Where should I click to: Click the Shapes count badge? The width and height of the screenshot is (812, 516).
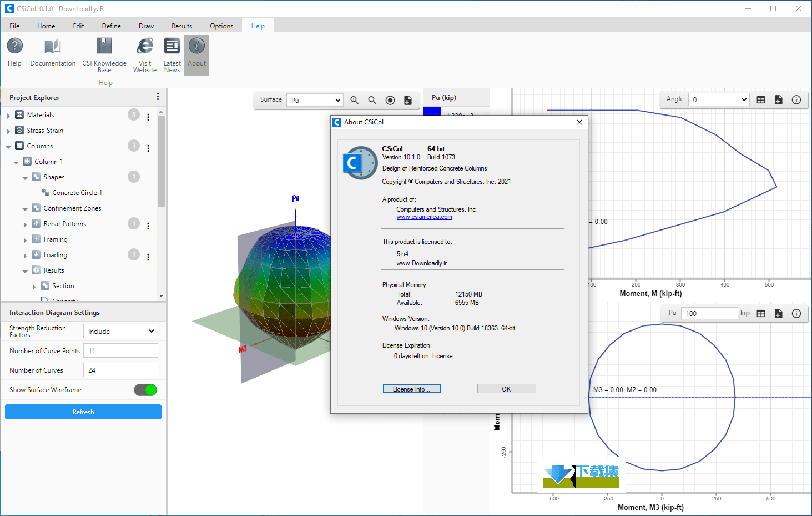(x=134, y=177)
